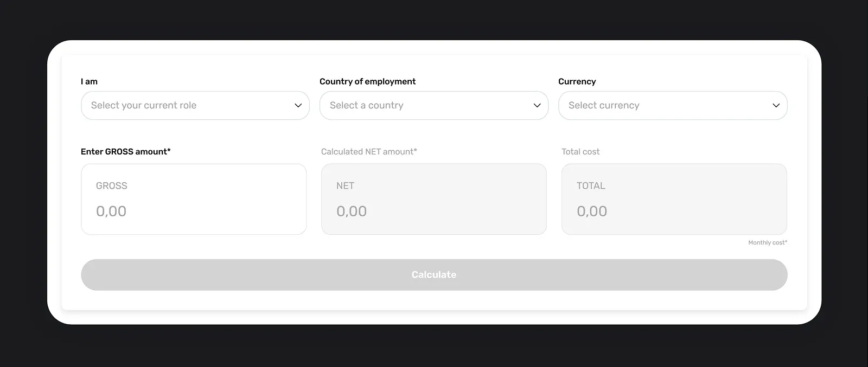This screenshot has width=868, height=367.
Task: Focus the GROSS amount input box
Action: pyautogui.click(x=194, y=199)
